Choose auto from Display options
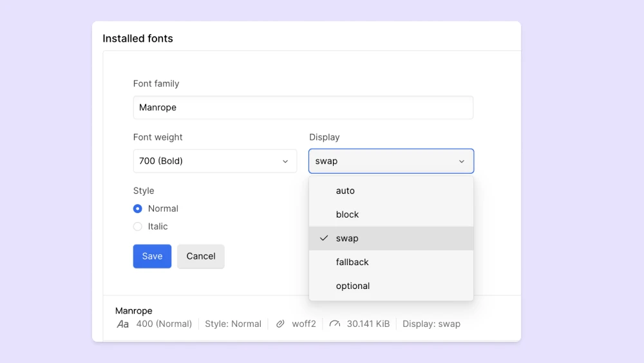Screen dimensions: 644x363 point(391,191)
